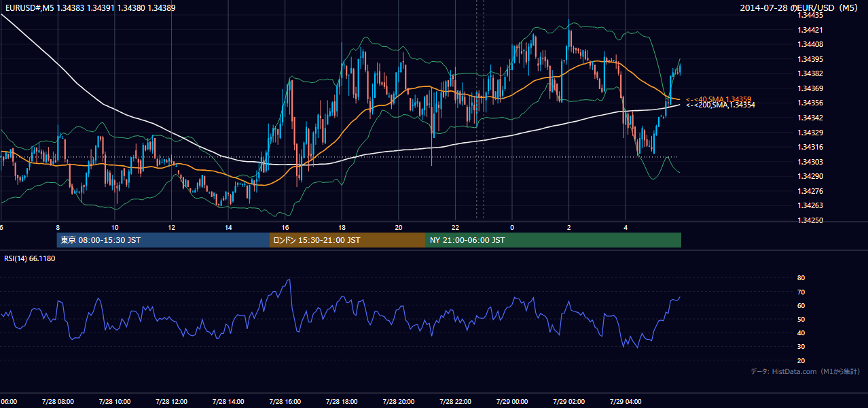
Task: Click RSI scale value 30
Action: tap(801, 347)
